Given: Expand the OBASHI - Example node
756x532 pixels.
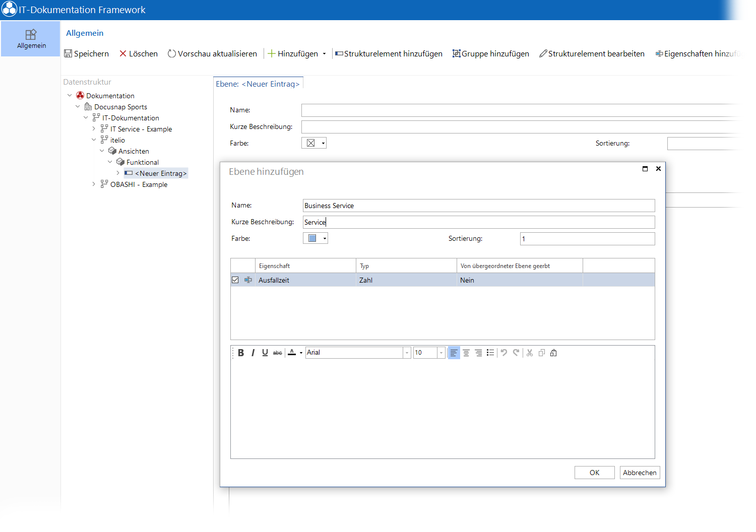Looking at the screenshot, I should (94, 184).
